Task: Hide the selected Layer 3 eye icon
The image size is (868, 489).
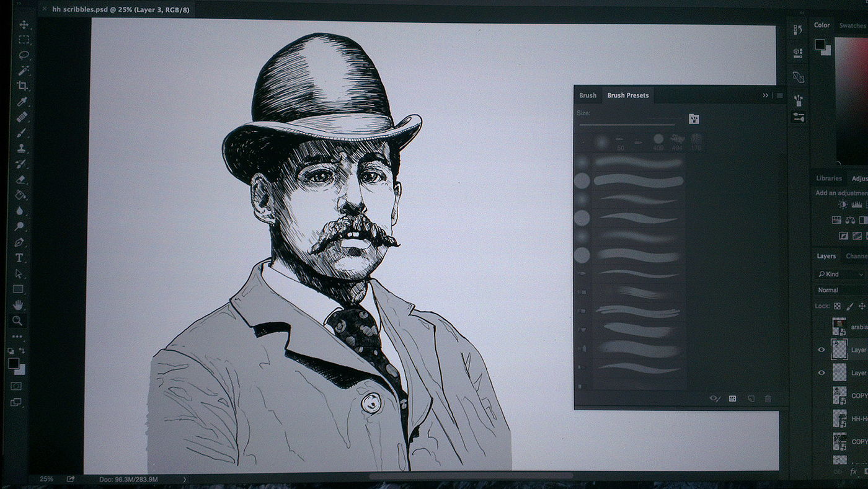Action: [821, 350]
